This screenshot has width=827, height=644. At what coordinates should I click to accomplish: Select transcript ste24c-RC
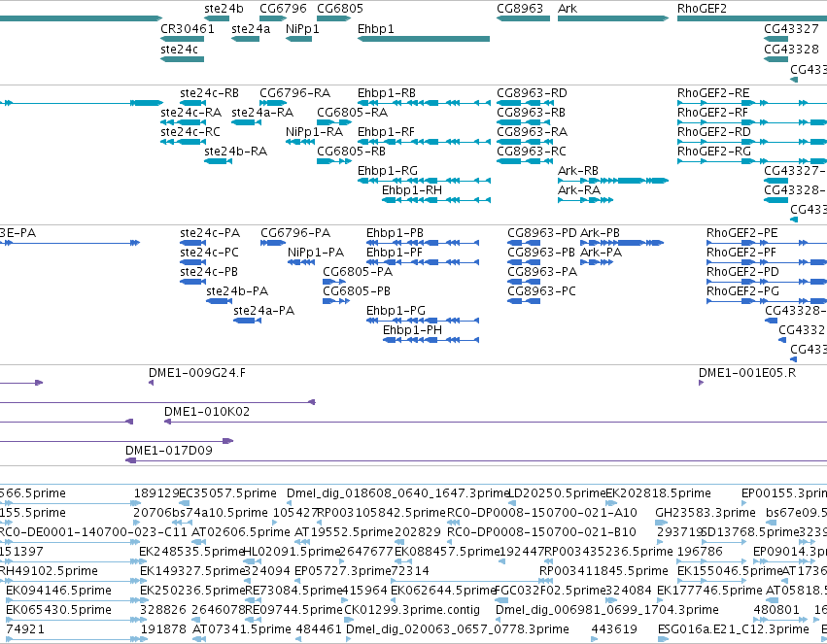183,142
